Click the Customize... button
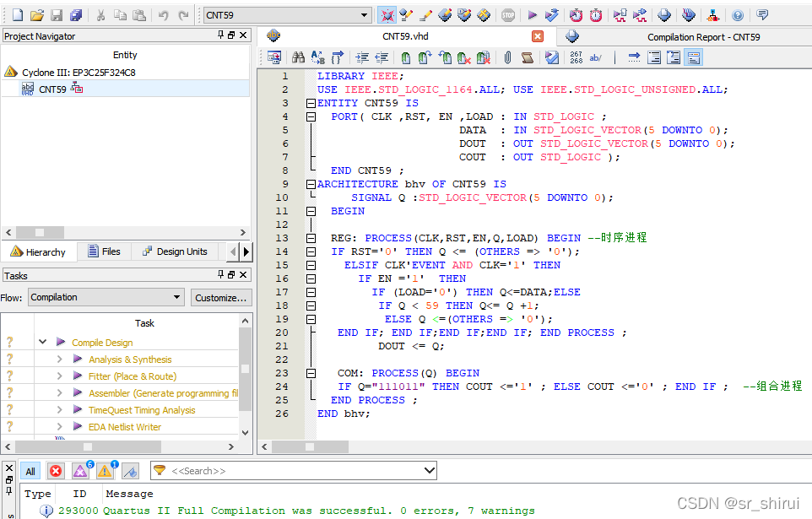 (x=221, y=298)
